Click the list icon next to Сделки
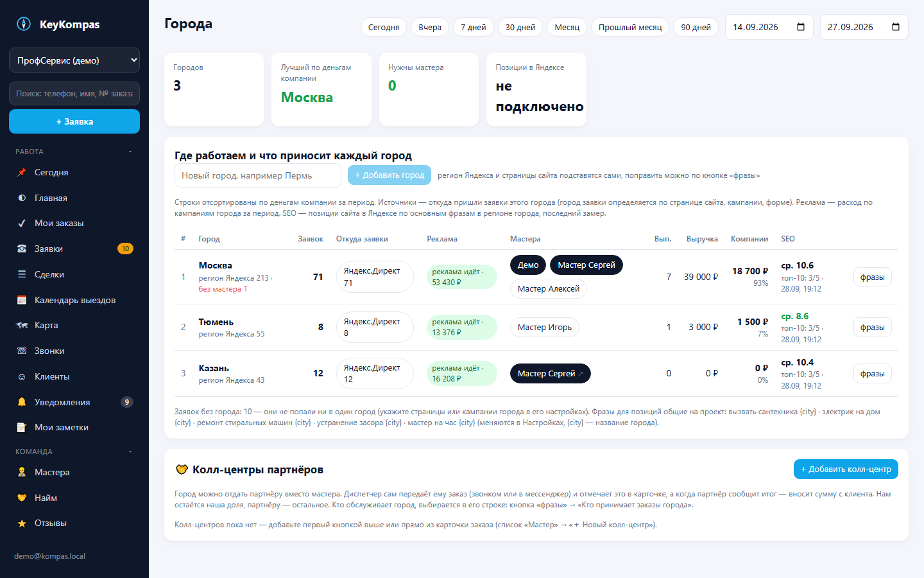This screenshot has width=924, height=578. tap(22, 274)
